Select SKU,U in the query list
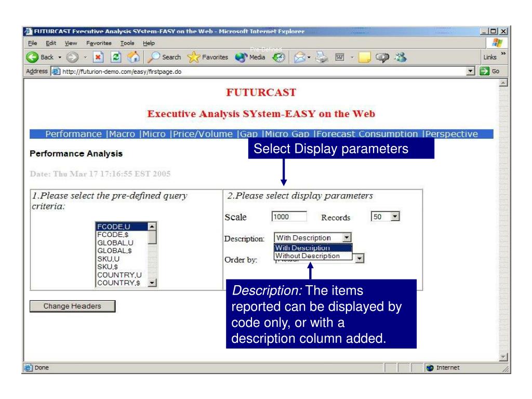Screen dimensions: 532x399 122,259
